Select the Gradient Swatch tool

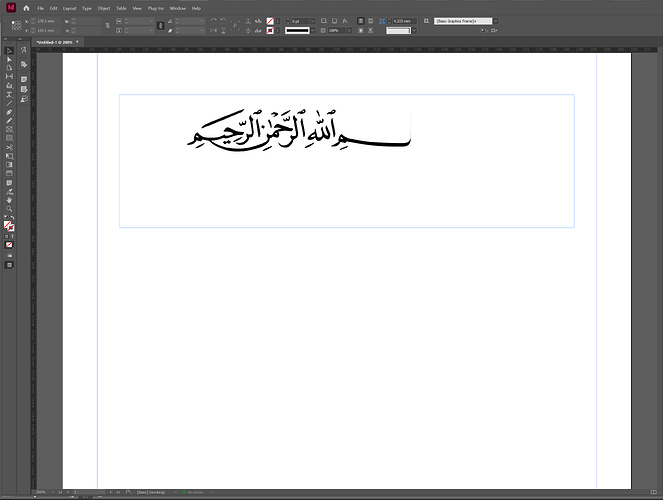tap(9, 165)
